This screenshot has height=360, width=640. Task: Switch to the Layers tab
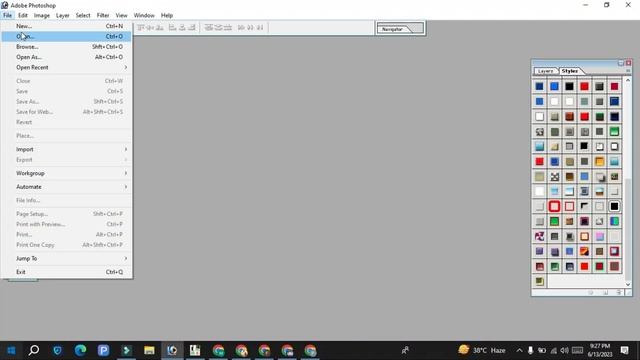coord(545,71)
